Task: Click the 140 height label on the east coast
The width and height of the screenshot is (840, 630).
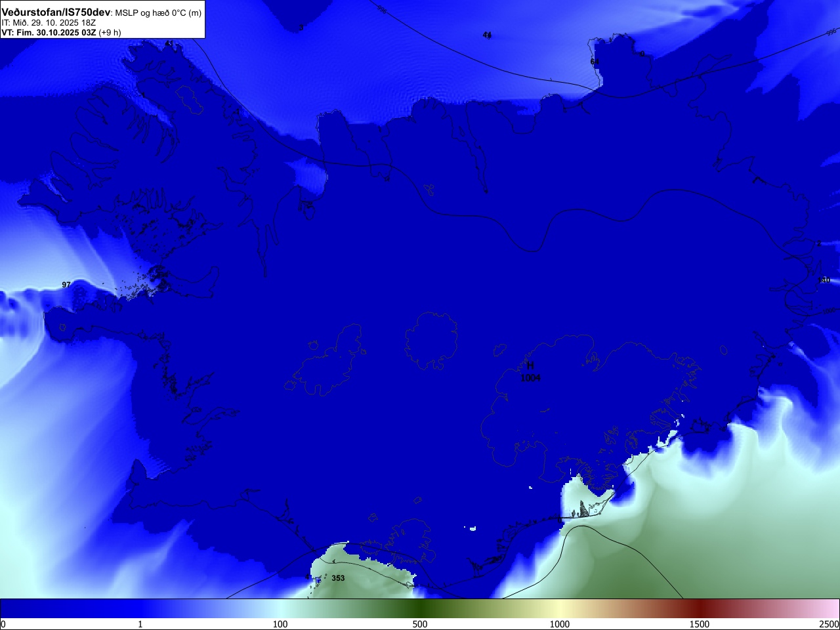Action: pyautogui.click(x=824, y=280)
